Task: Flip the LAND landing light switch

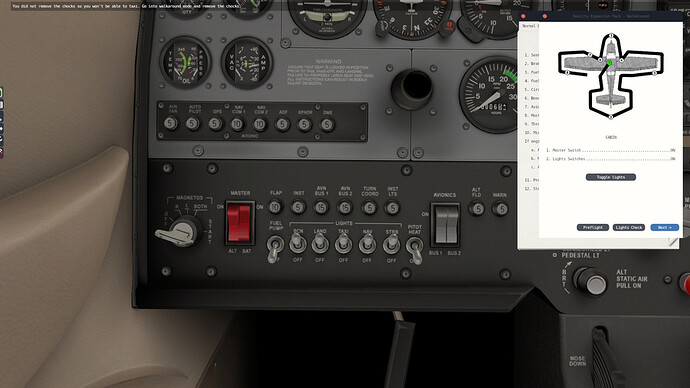Action: pos(320,243)
